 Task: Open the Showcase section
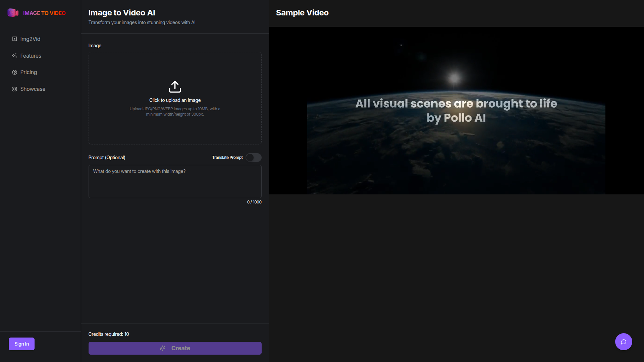click(33, 89)
